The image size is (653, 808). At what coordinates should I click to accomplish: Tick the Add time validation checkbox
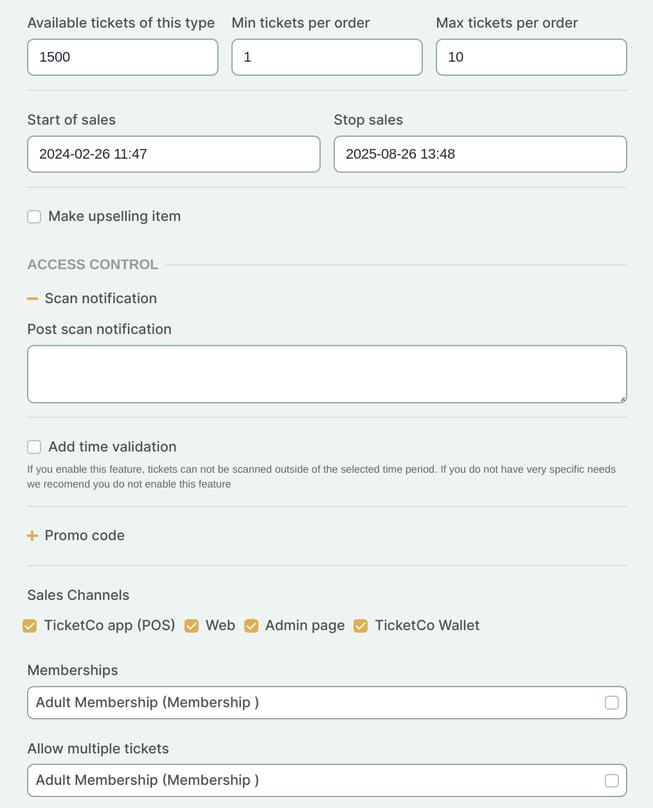click(34, 447)
